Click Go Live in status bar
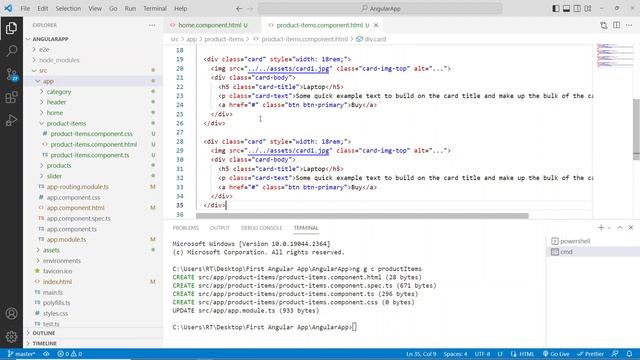 coord(556,354)
